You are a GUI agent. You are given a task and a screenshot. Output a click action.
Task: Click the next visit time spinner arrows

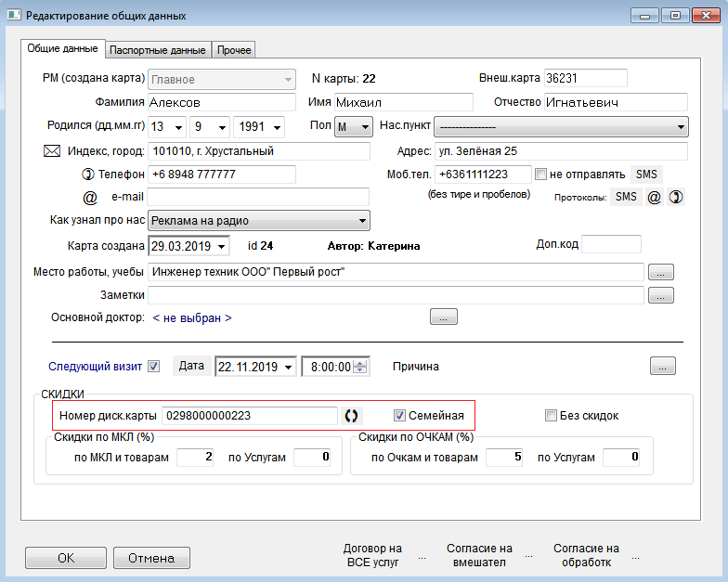361,367
